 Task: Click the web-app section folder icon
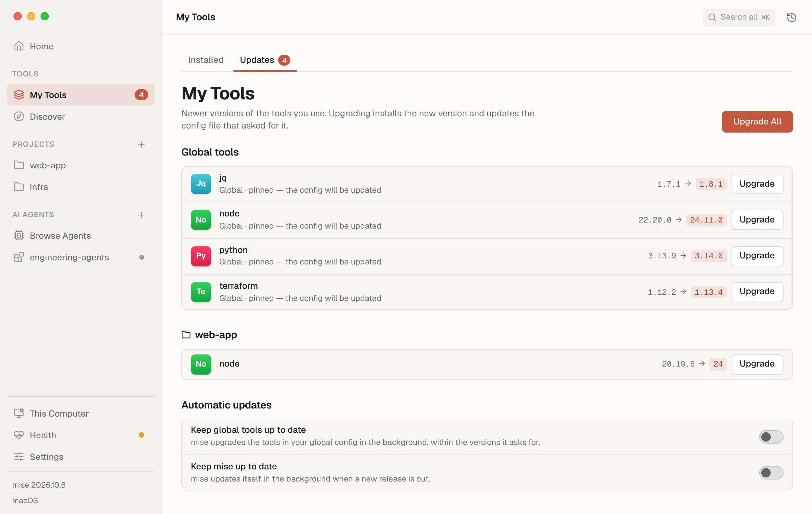point(186,335)
